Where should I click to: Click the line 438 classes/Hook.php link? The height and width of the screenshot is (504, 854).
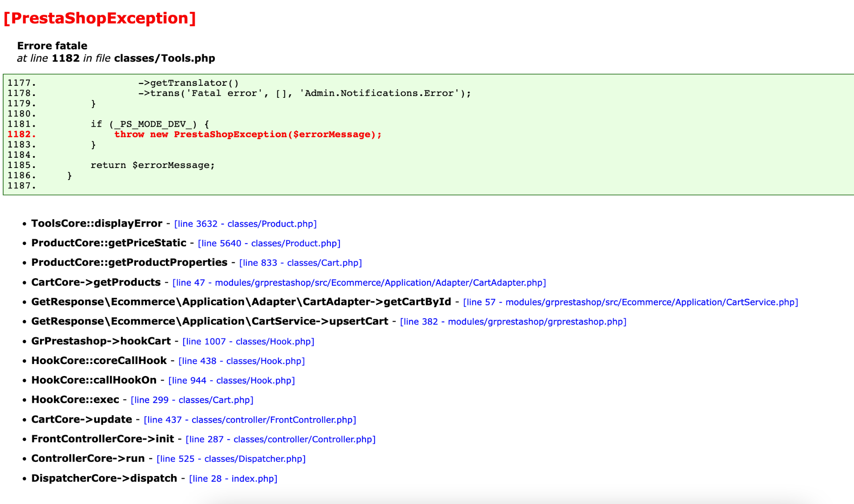[x=242, y=361]
